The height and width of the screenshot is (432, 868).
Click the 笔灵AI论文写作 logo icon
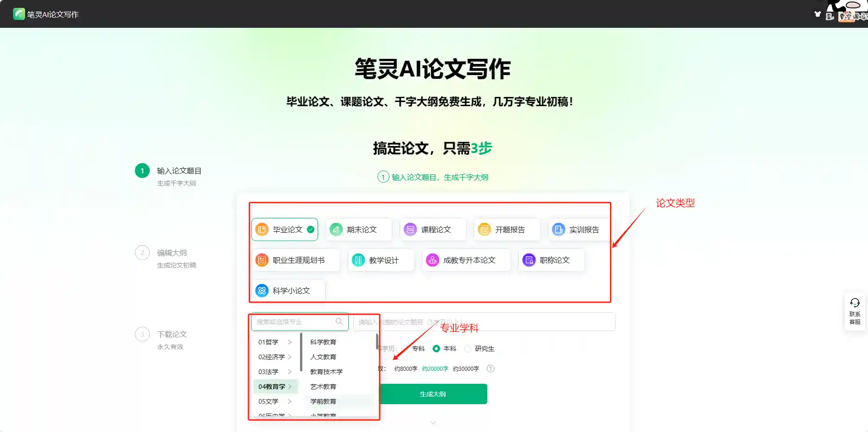(x=19, y=14)
